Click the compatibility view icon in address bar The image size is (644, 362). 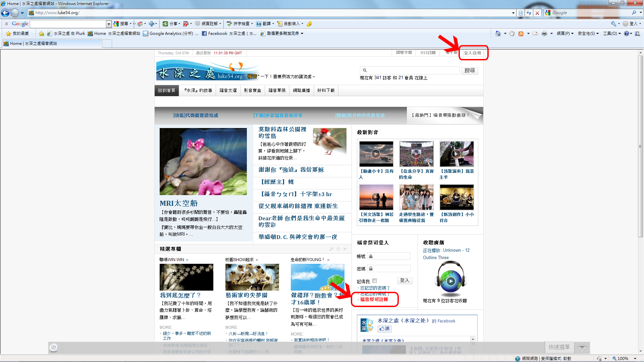click(521, 13)
